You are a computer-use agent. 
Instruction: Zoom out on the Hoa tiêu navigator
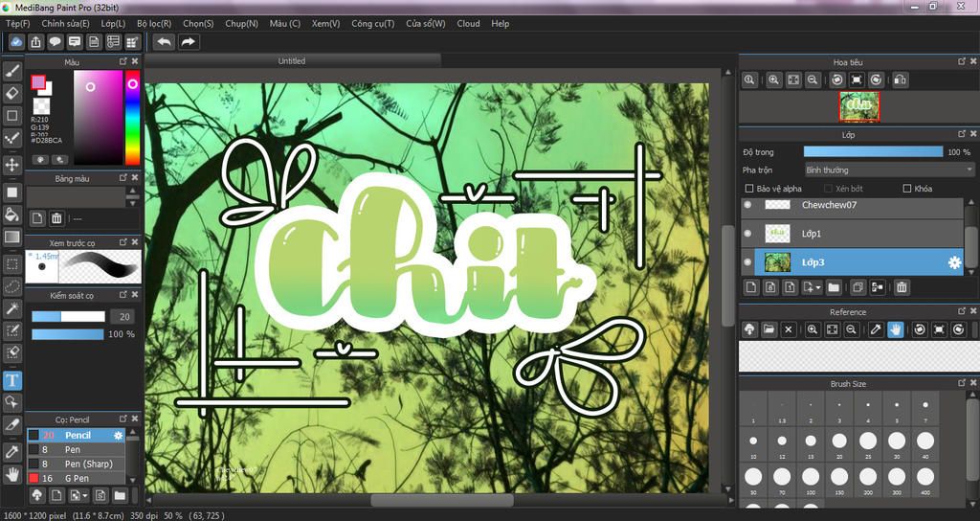[812, 79]
